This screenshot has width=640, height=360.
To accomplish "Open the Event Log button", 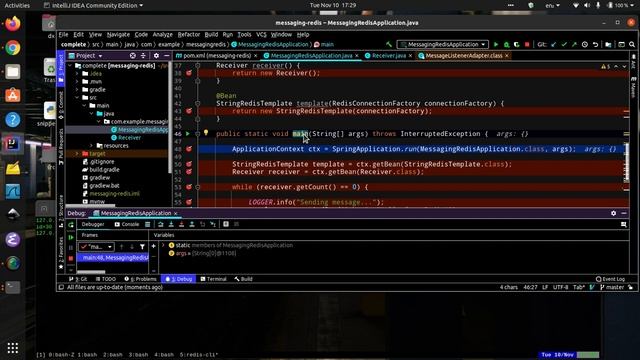I will [x=611, y=279].
